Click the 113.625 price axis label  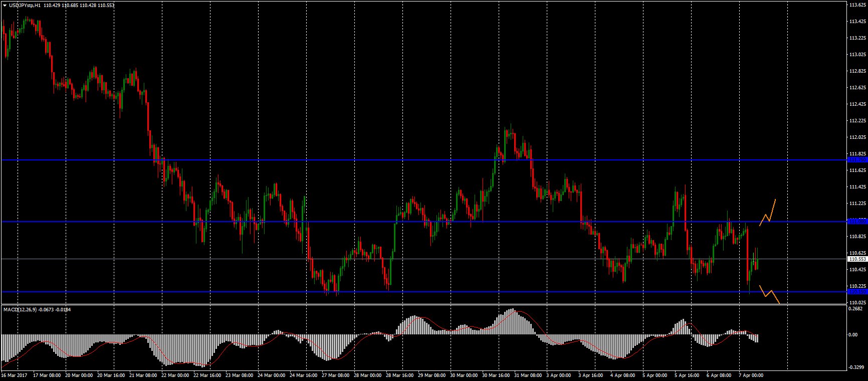(858, 5)
